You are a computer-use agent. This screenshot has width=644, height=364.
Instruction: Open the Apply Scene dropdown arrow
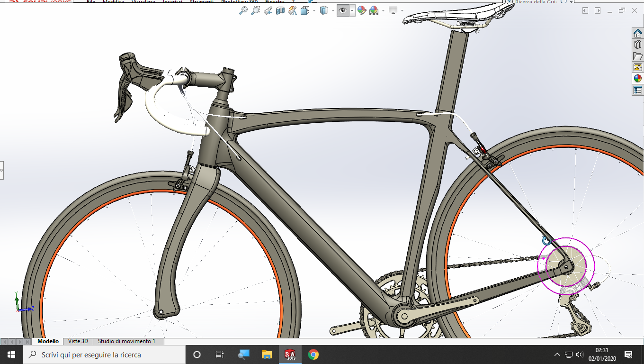click(383, 10)
